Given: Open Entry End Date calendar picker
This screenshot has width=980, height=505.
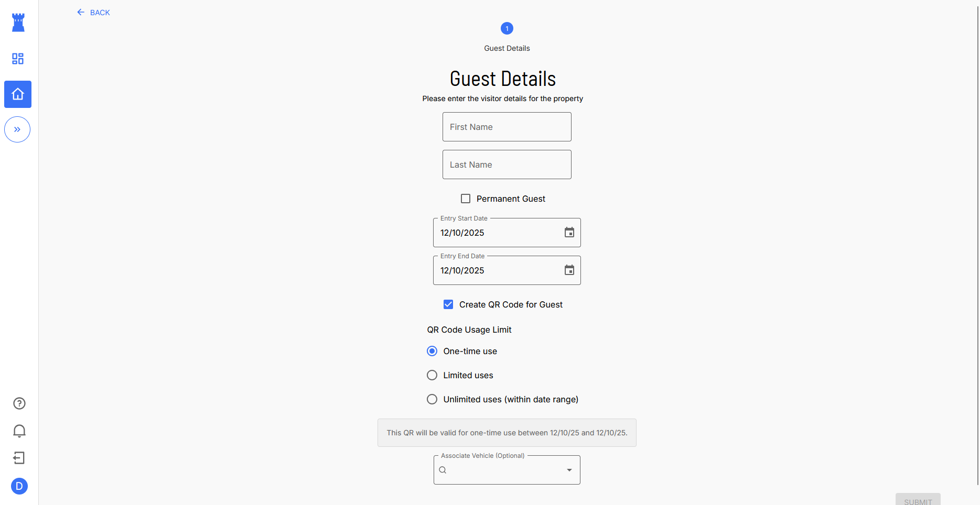Looking at the screenshot, I should pos(569,270).
